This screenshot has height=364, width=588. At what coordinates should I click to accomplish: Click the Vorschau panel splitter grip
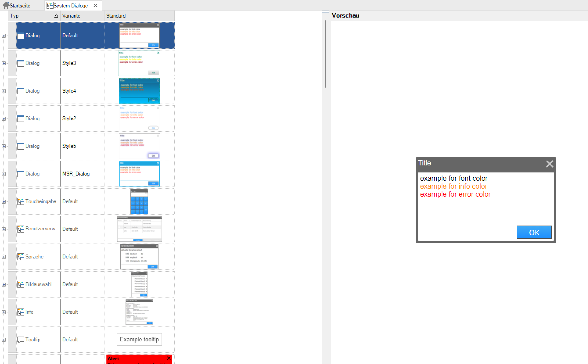click(325, 12)
